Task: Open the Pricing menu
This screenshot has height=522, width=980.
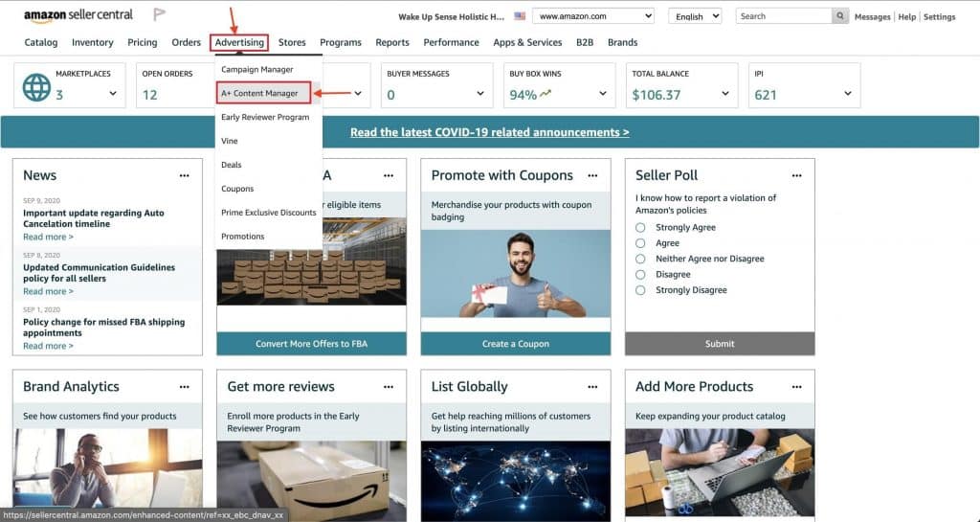Action: pyautogui.click(x=142, y=42)
